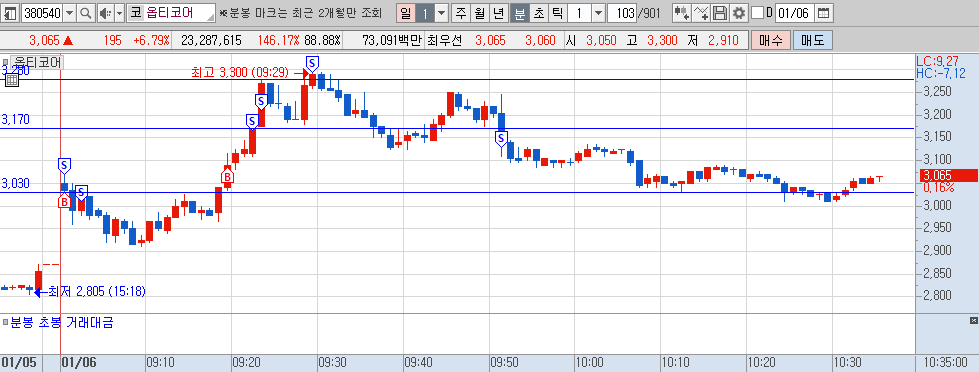Click the date field showing 01/06

794,12
